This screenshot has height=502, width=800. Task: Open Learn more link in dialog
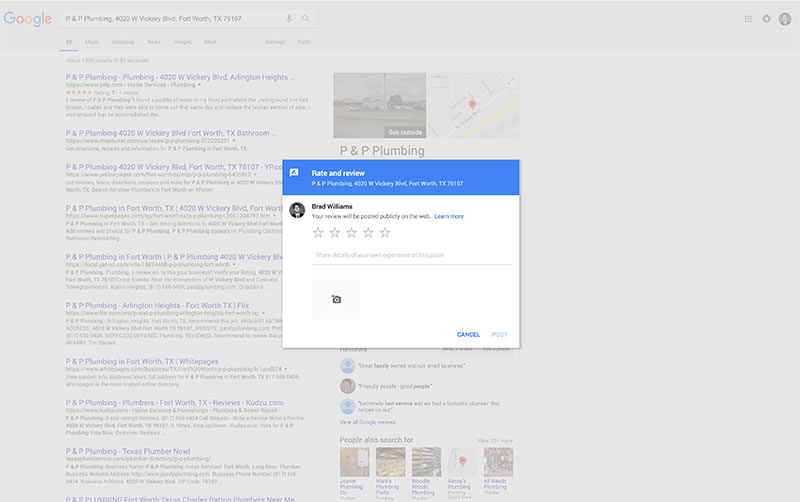point(449,216)
